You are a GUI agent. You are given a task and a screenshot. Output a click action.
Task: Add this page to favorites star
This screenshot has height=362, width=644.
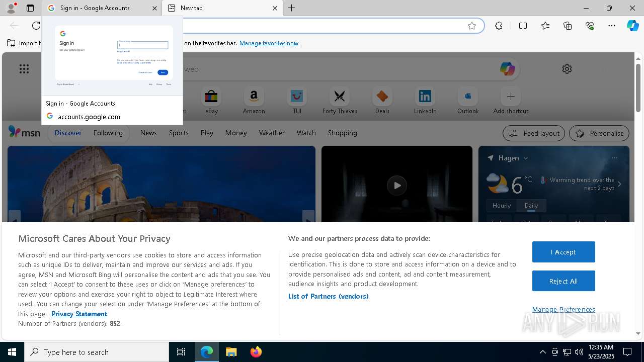click(x=472, y=26)
